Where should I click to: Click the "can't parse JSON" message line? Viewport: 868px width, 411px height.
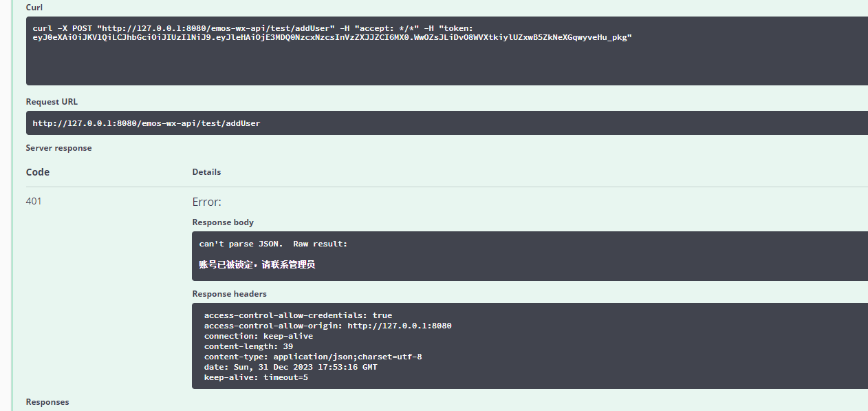[x=274, y=244]
